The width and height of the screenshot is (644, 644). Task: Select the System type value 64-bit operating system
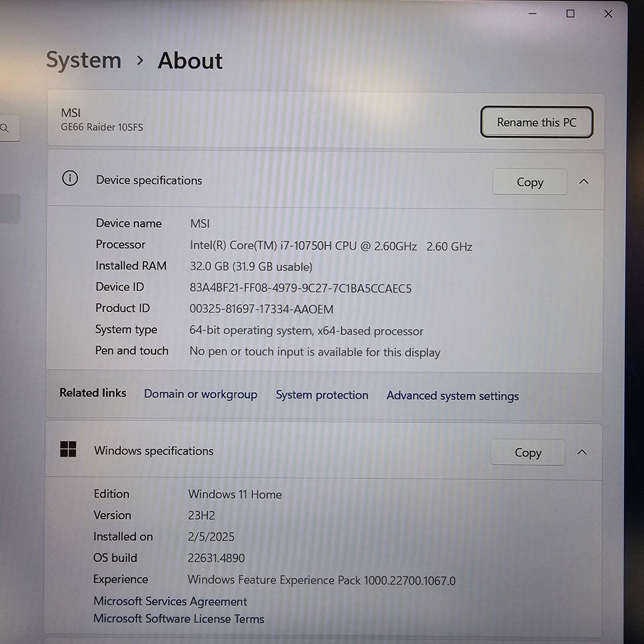306,331
